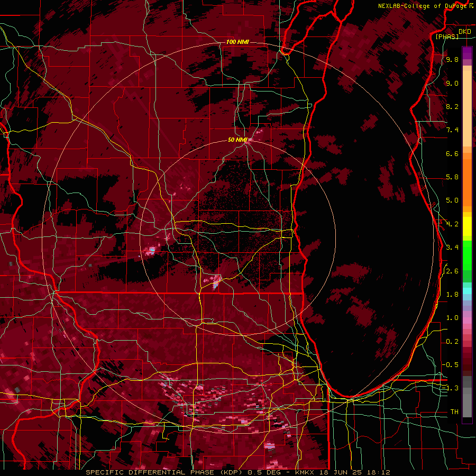The height and width of the screenshot is (476, 476).
Task: Click the cyan band of the color bar
Action: coord(467,291)
